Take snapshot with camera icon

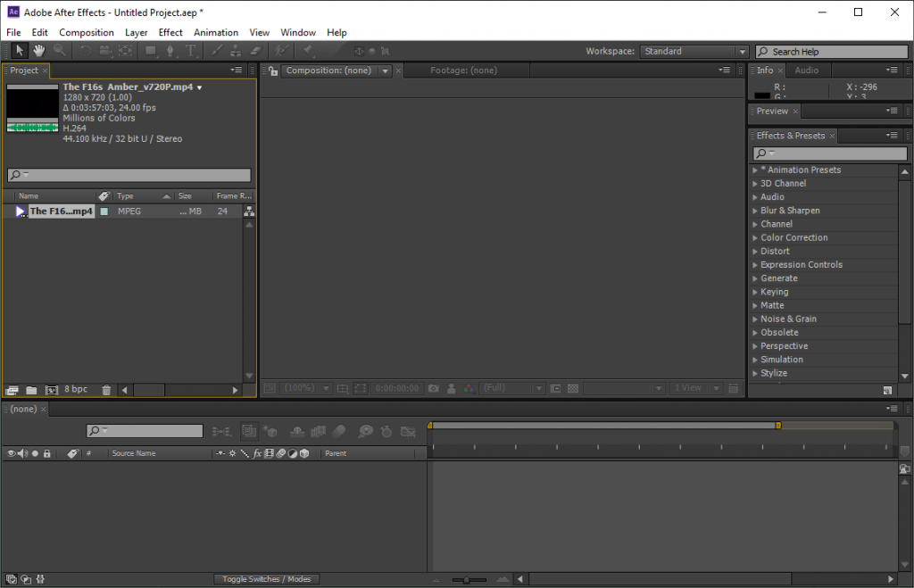(434, 388)
